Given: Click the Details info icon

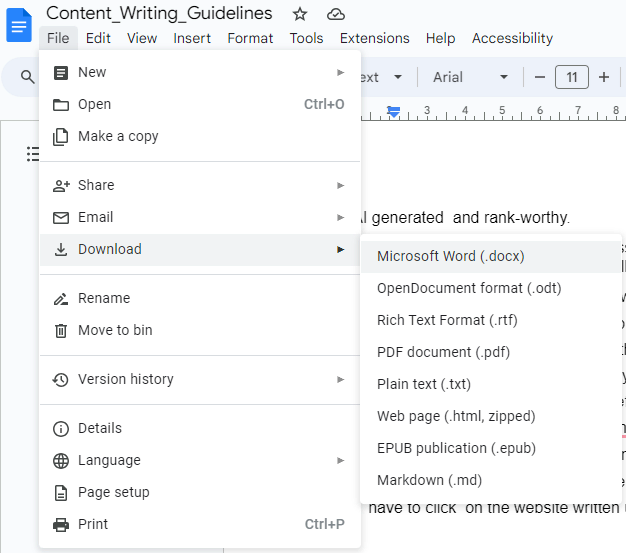Looking at the screenshot, I should point(61,428).
